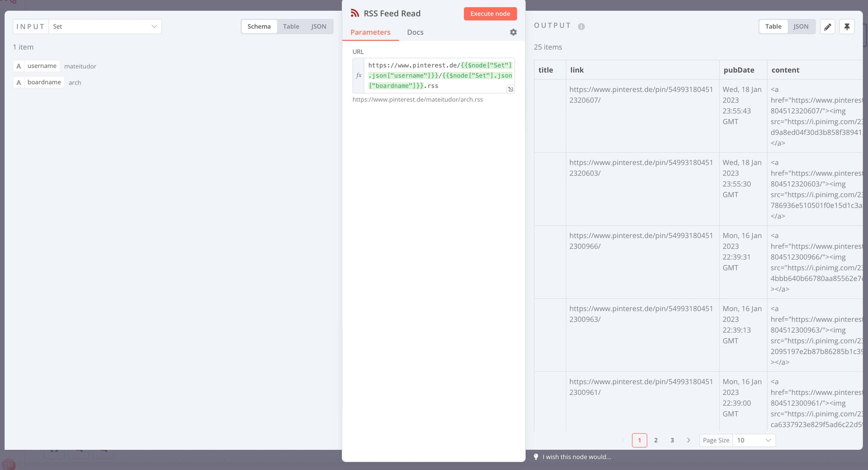Switch input view to Table

pyautogui.click(x=291, y=27)
